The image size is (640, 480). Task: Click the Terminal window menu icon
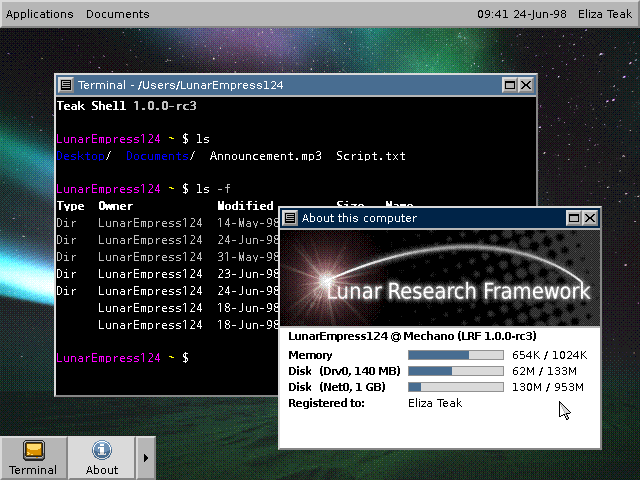[66, 85]
